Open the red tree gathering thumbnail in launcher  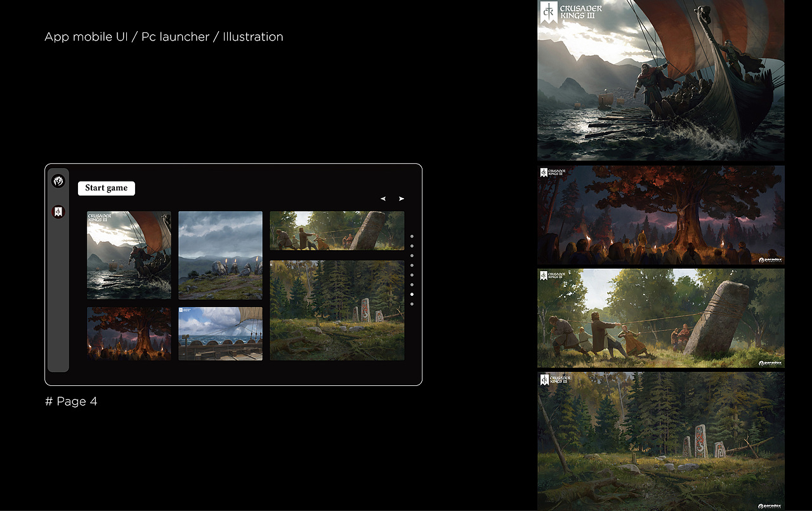pyautogui.click(x=129, y=334)
